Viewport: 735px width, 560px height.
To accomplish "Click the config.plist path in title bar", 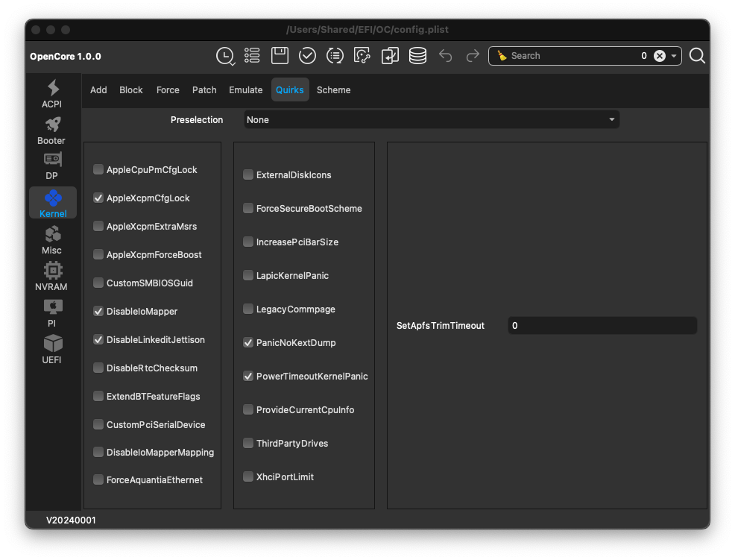I will point(367,30).
